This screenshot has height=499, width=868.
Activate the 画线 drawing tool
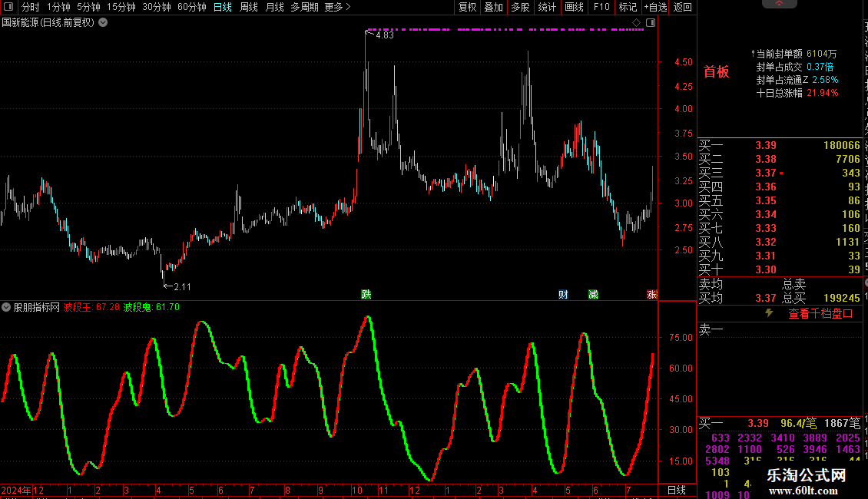pos(574,7)
